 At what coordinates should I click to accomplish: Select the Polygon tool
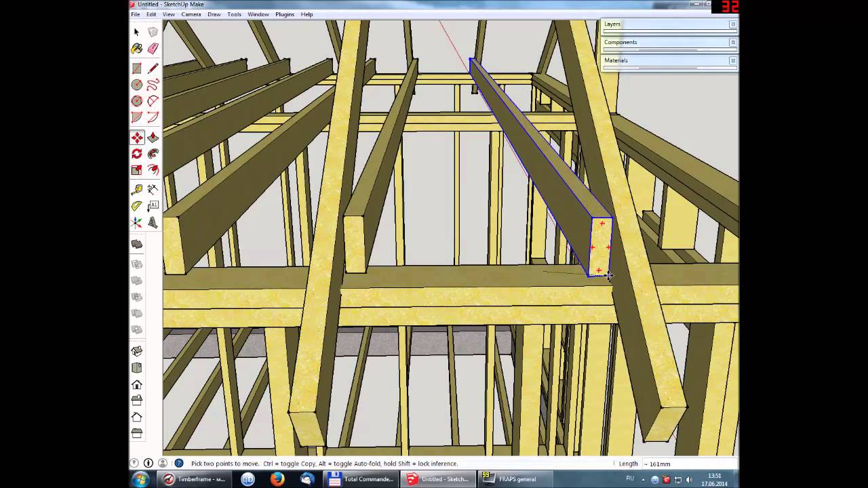pyautogui.click(x=136, y=101)
